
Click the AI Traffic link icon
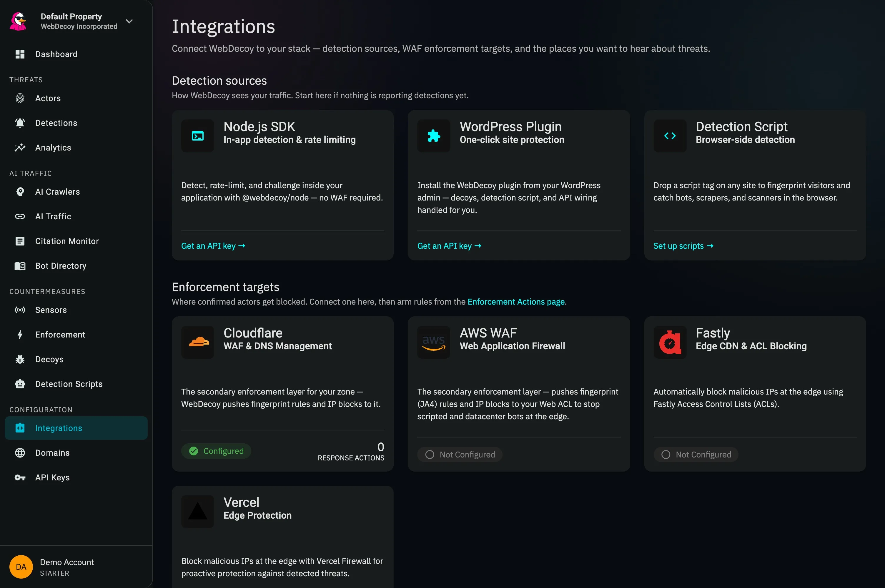coord(20,216)
